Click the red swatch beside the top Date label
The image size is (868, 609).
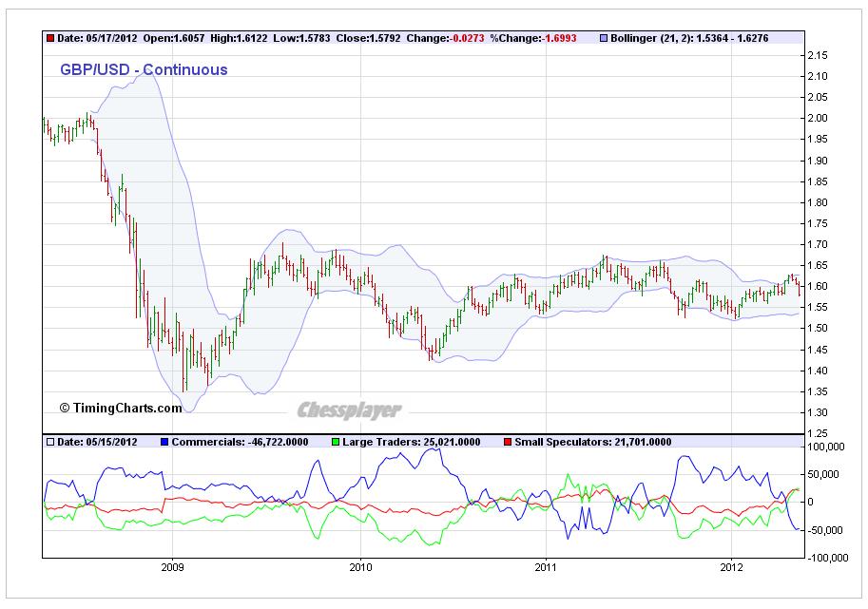(x=50, y=39)
